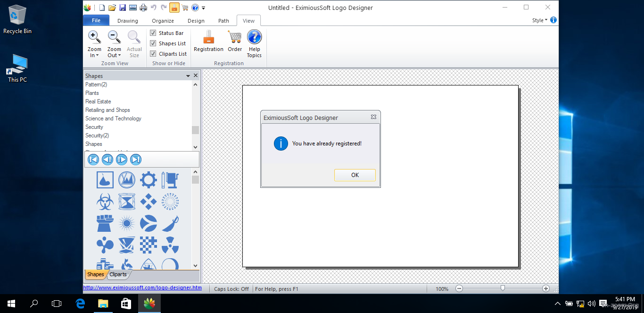Click the highlighted registration icon in quick toolbar
644x313 pixels.
[x=174, y=8]
